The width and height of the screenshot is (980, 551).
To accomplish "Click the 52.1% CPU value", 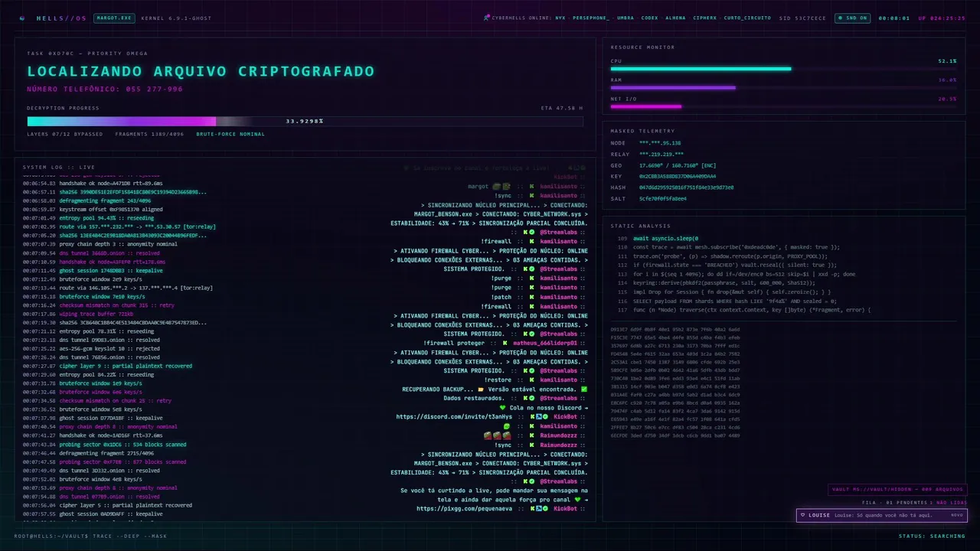I will (947, 60).
